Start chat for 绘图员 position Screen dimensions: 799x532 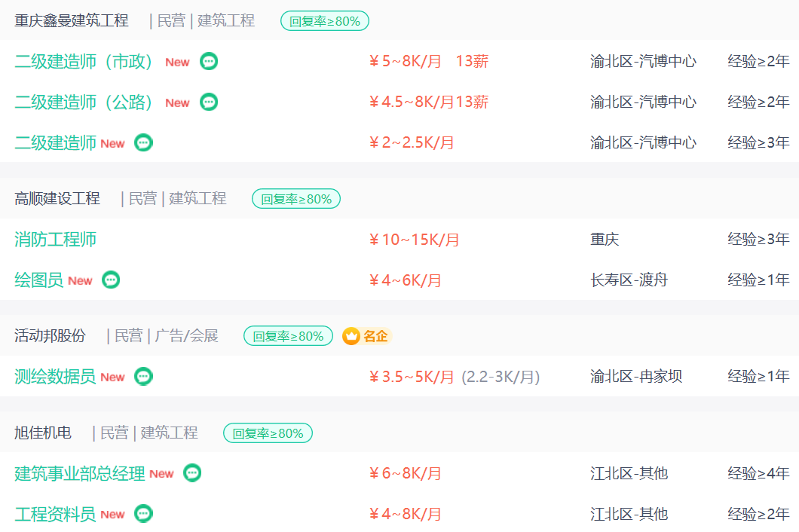(111, 280)
